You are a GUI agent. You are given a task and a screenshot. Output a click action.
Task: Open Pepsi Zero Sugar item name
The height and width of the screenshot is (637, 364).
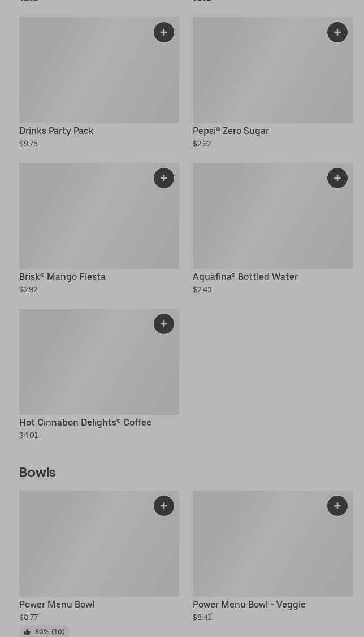pos(231,131)
